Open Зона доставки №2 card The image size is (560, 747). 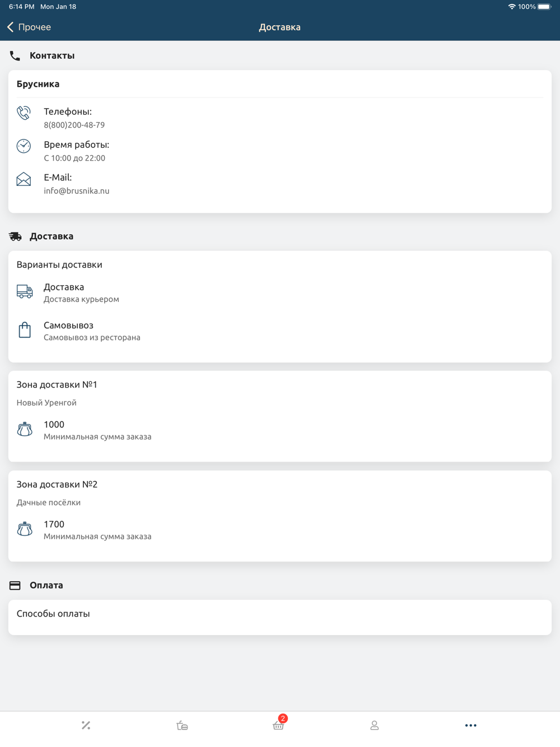point(280,516)
